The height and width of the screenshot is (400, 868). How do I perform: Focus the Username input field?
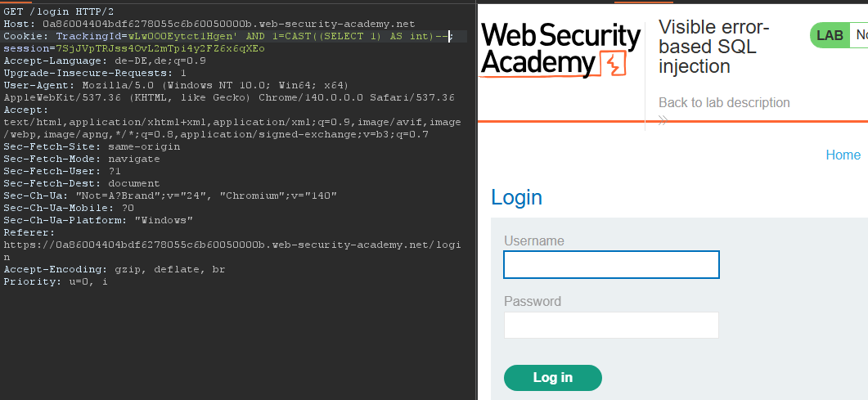[x=611, y=265]
